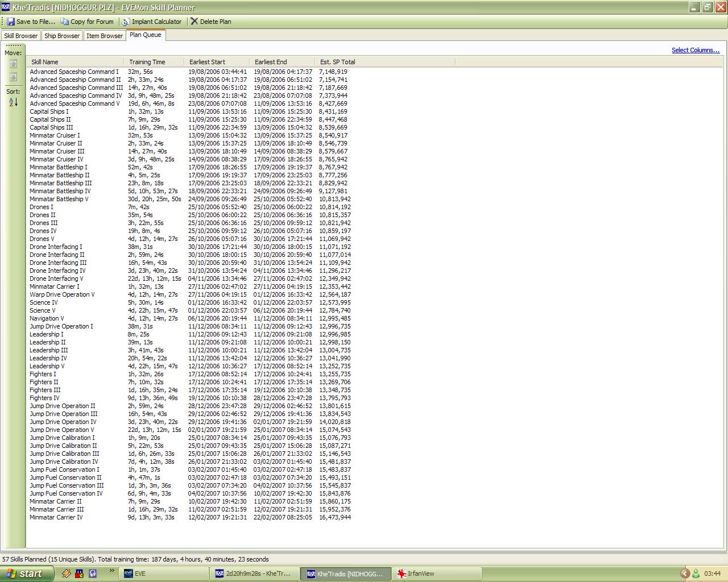Click the Earliest Start column header
The width and height of the screenshot is (728, 582).
click(217, 62)
